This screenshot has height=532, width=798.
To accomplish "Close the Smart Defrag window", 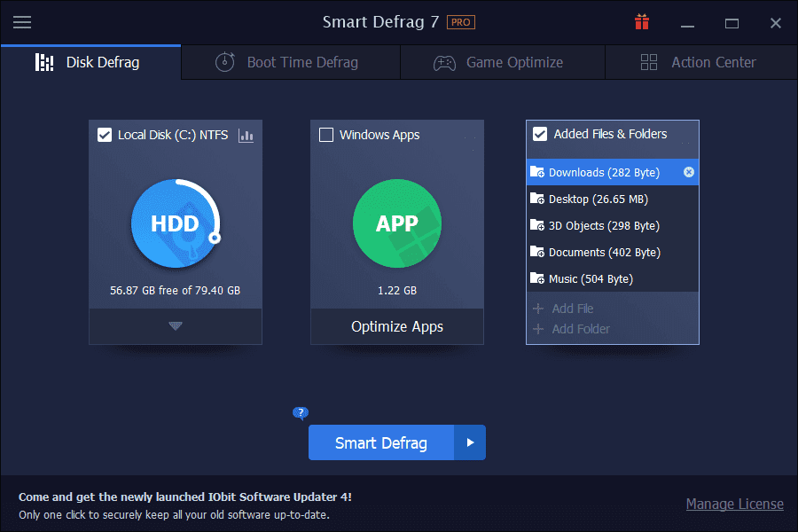I will pyautogui.click(x=775, y=23).
